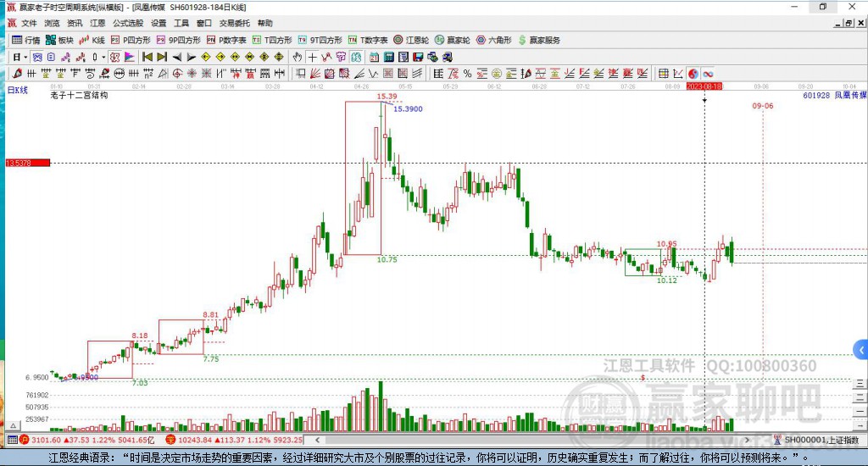Viewport: 868px width, 466px height.
Task: Open the T数字表 tool
Action: coord(368,40)
